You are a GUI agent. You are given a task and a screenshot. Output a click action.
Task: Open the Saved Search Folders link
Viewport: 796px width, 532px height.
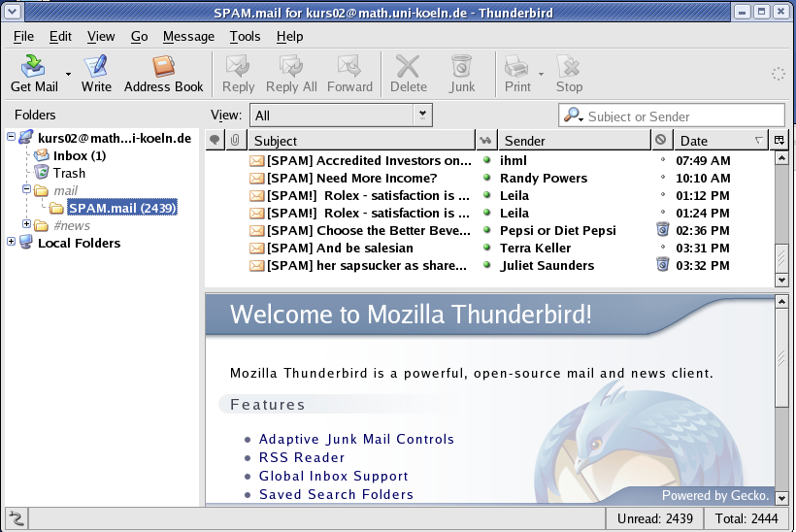point(336,494)
